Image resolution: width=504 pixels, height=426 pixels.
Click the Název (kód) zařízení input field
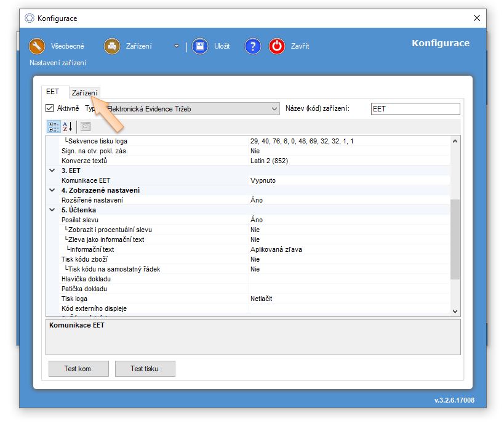point(415,109)
